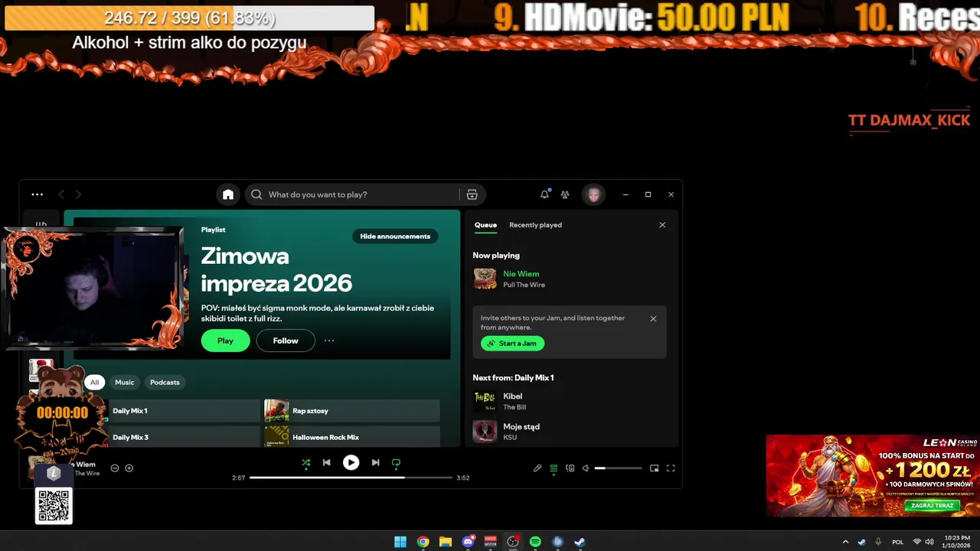Switch to the Recently played tab
The height and width of the screenshot is (551, 980).
535,225
